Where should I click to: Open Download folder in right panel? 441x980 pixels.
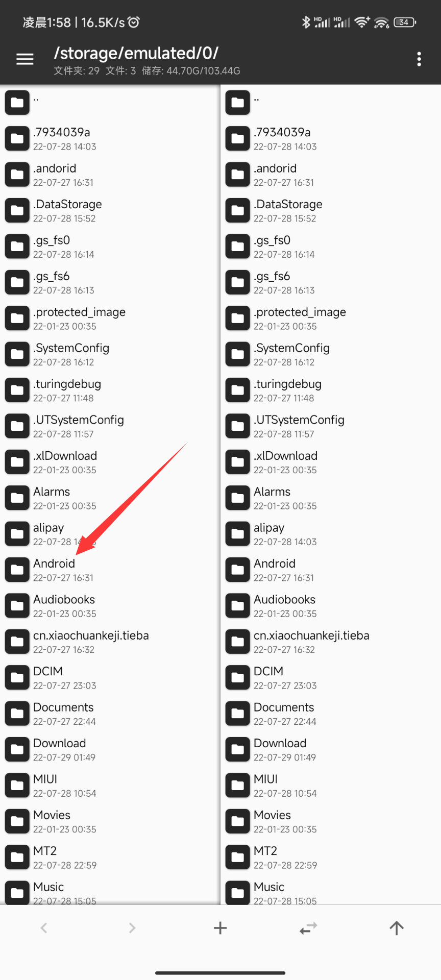tap(331, 749)
